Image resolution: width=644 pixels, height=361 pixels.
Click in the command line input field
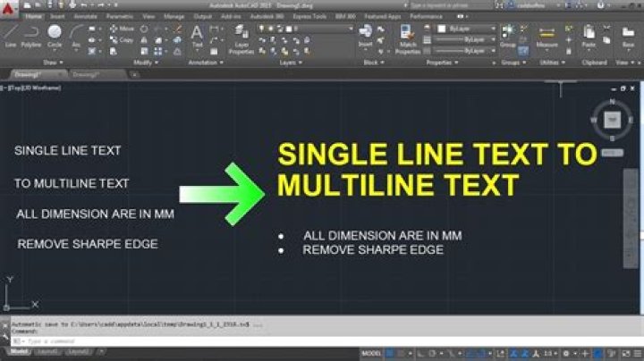click(134, 341)
